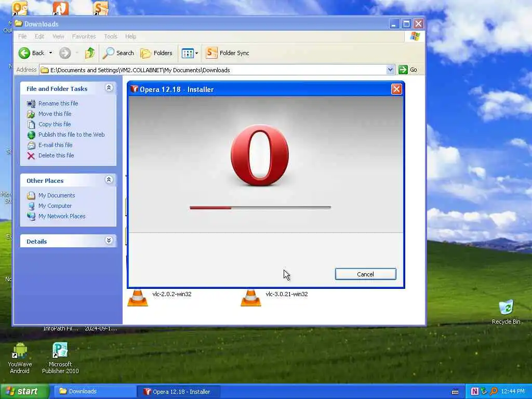Close the Opera 12.18 Installer dialog
Viewport: 532px width, 399px height.
tap(396, 89)
